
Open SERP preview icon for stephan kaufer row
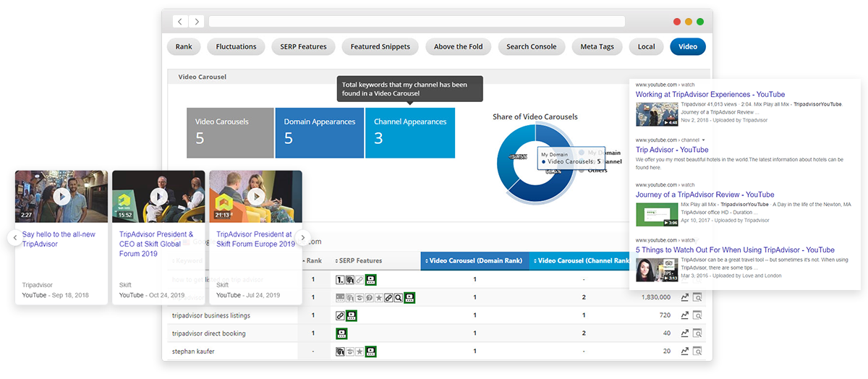(697, 352)
